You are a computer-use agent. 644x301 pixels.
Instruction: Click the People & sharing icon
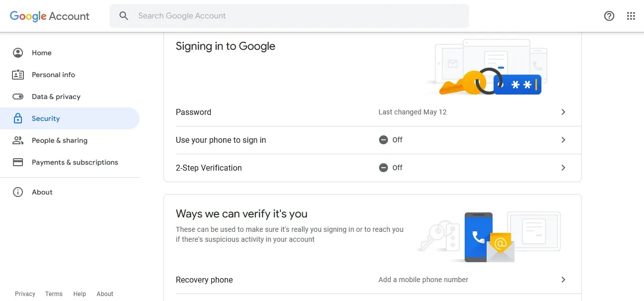click(x=18, y=140)
